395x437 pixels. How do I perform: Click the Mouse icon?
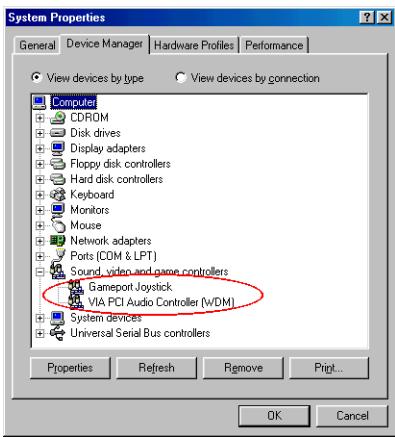(58, 225)
